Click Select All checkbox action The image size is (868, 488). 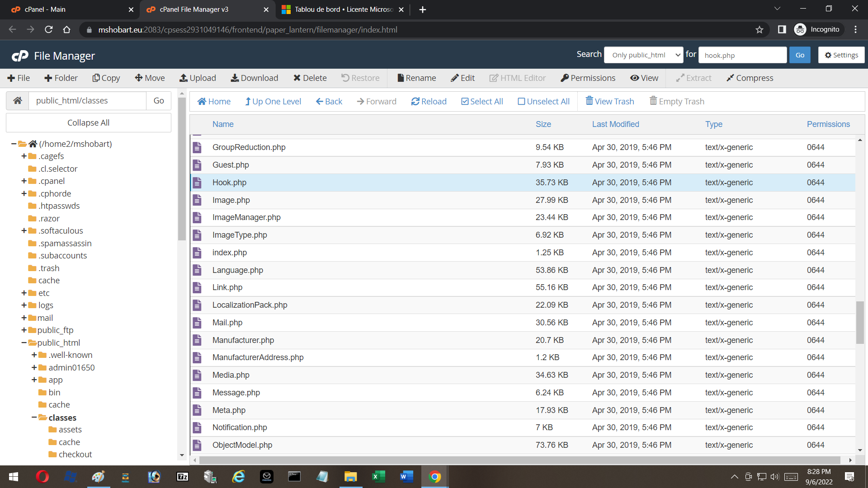pyautogui.click(x=482, y=101)
